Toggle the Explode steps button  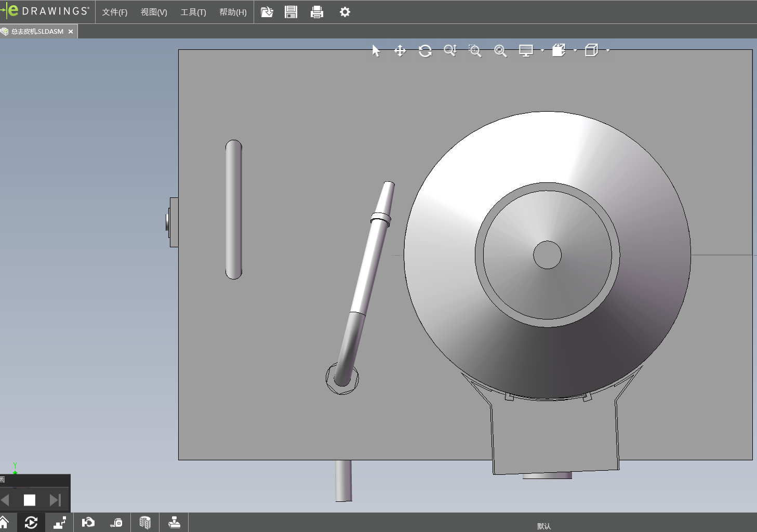pyautogui.click(x=60, y=522)
